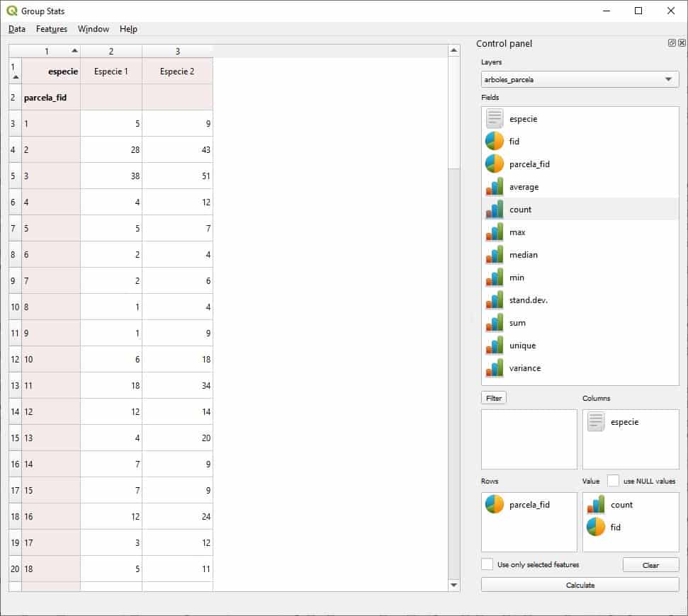Click the variance statistic icon
The height and width of the screenshot is (616, 688).
pyautogui.click(x=495, y=368)
